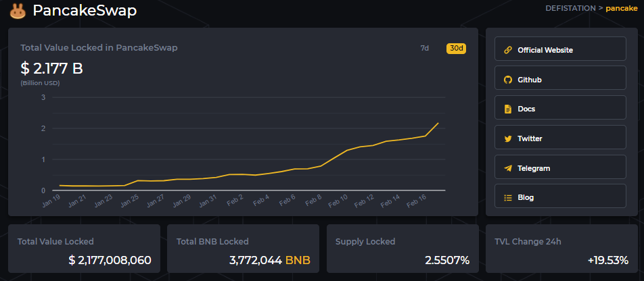Click the 3,772,044 BNB locked amount
This screenshot has width=644, height=281.
pyautogui.click(x=269, y=260)
